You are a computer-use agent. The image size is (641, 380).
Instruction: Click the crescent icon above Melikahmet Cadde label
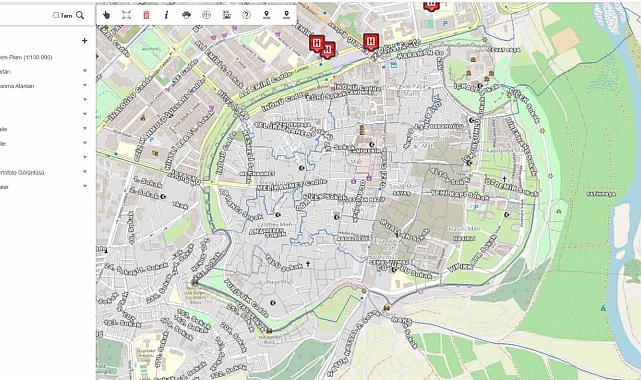coord(302,168)
